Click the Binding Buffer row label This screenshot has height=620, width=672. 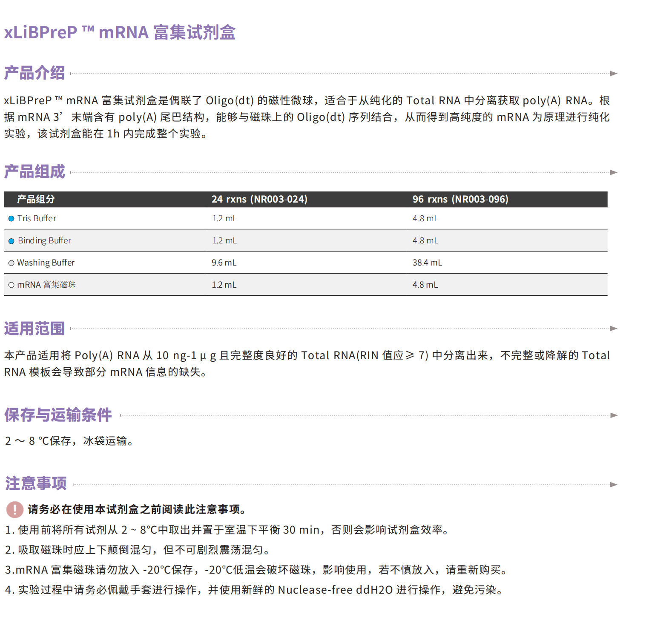pos(44,240)
